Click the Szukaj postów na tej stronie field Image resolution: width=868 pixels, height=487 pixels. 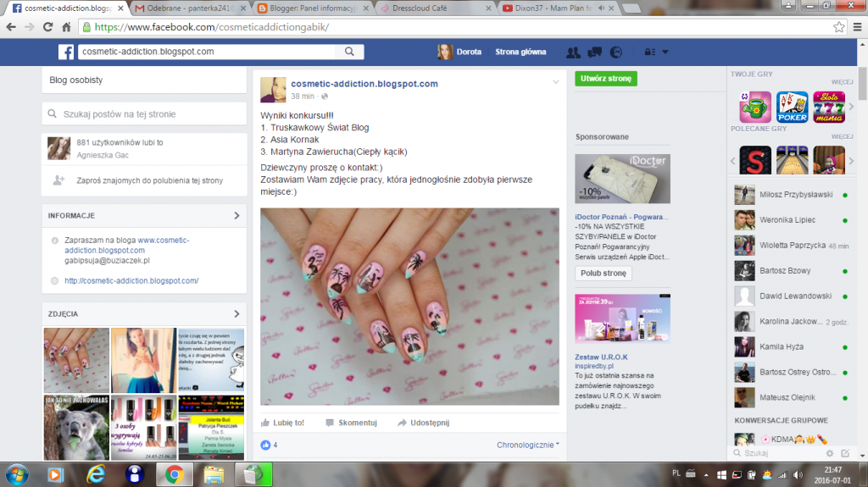coord(144,113)
